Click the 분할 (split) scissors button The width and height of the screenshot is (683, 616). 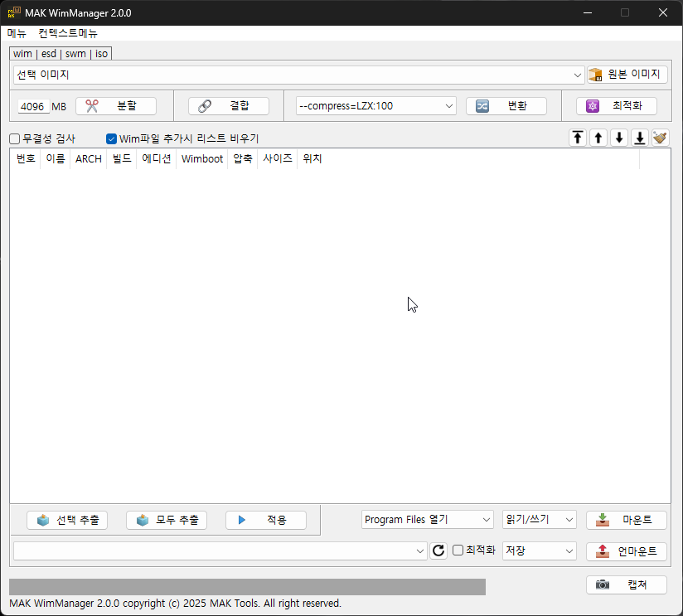[x=116, y=106]
